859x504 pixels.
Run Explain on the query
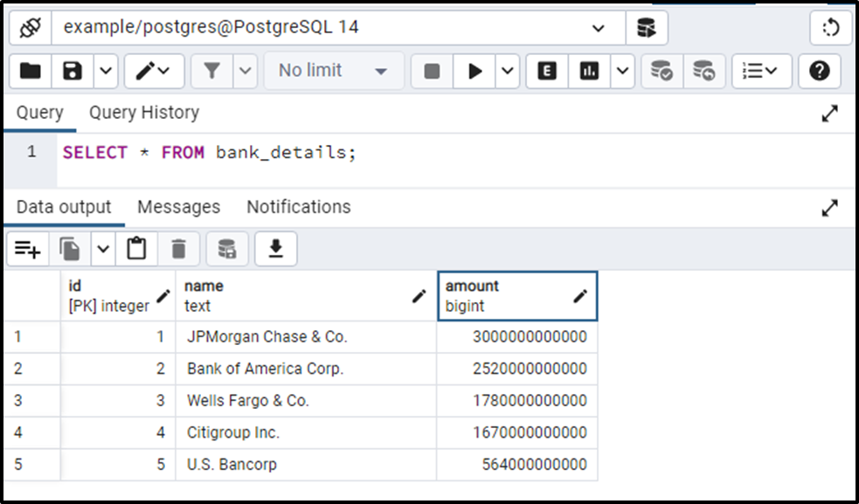coord(545,71)
